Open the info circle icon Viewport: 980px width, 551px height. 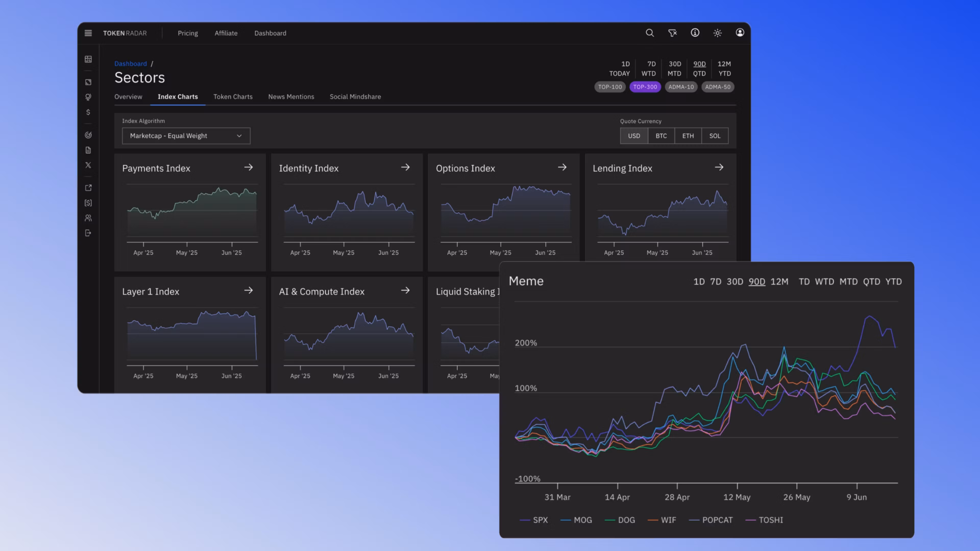[695, 33]
